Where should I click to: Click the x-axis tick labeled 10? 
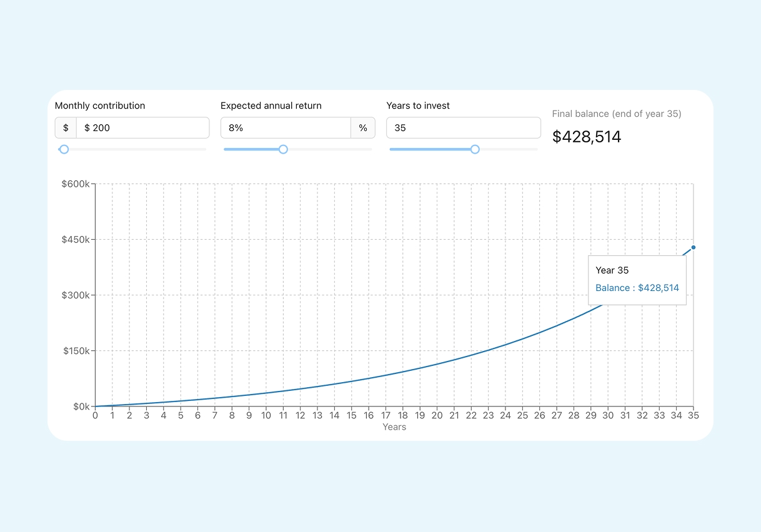(266, 415)
